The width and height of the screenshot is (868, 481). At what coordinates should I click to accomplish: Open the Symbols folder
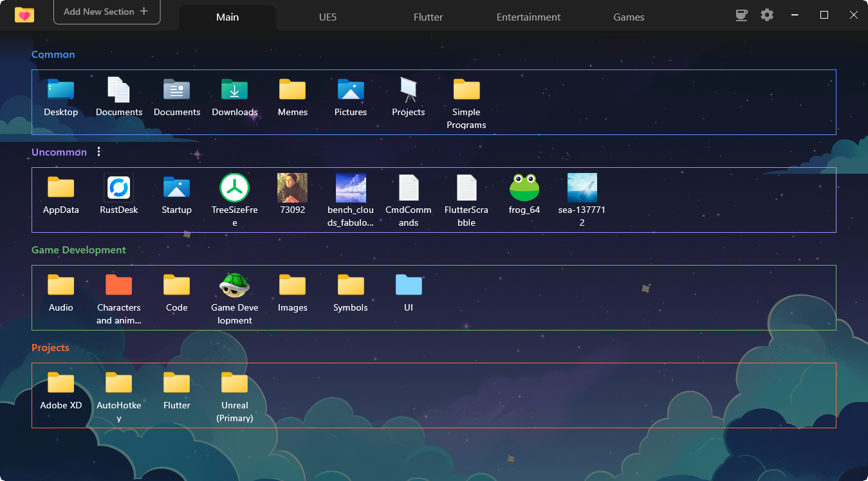coord(351,294)
